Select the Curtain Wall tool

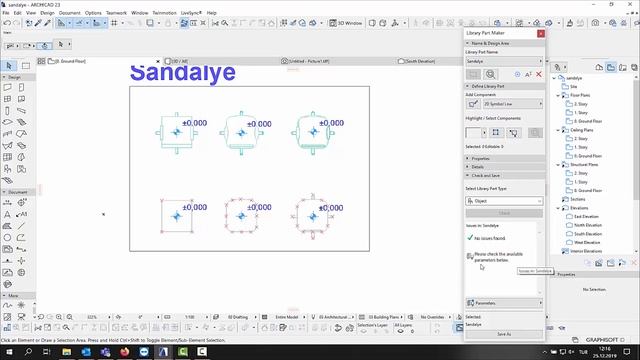[7, 157]
